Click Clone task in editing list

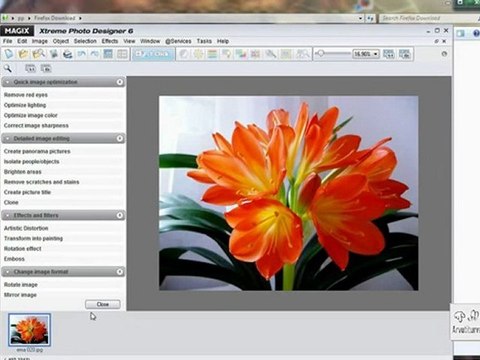click(11, 203)
